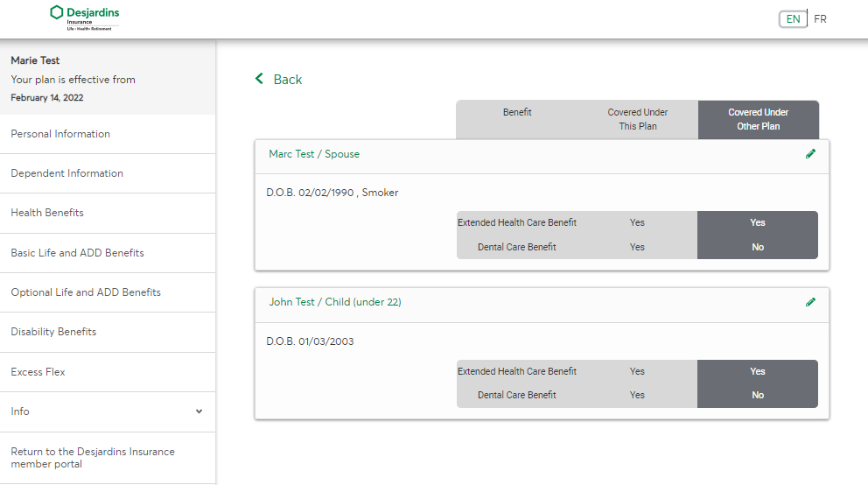Click the member name Marie Test
868x485 pixels.
35,60
